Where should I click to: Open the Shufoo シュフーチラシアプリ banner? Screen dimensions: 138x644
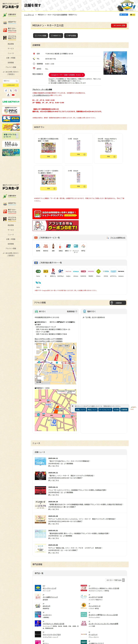click(55, 214)
